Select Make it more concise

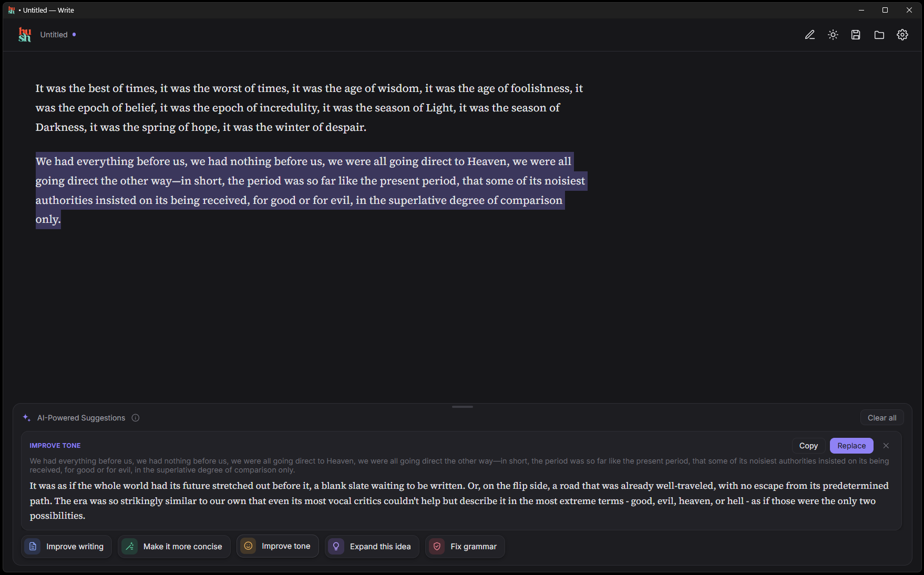click(174, 547)
